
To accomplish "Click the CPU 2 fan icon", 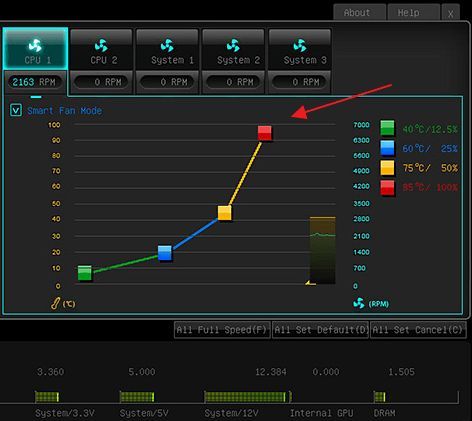I will click(101, 46).
